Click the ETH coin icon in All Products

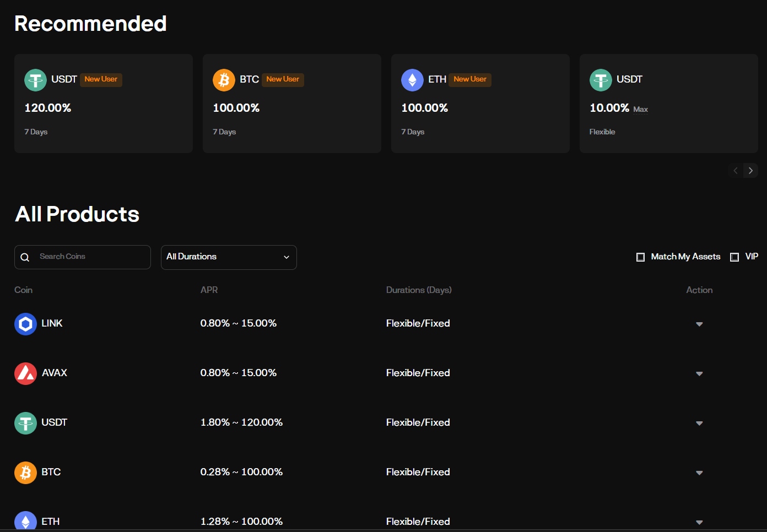pyautogui.click(x=25, y=522)
